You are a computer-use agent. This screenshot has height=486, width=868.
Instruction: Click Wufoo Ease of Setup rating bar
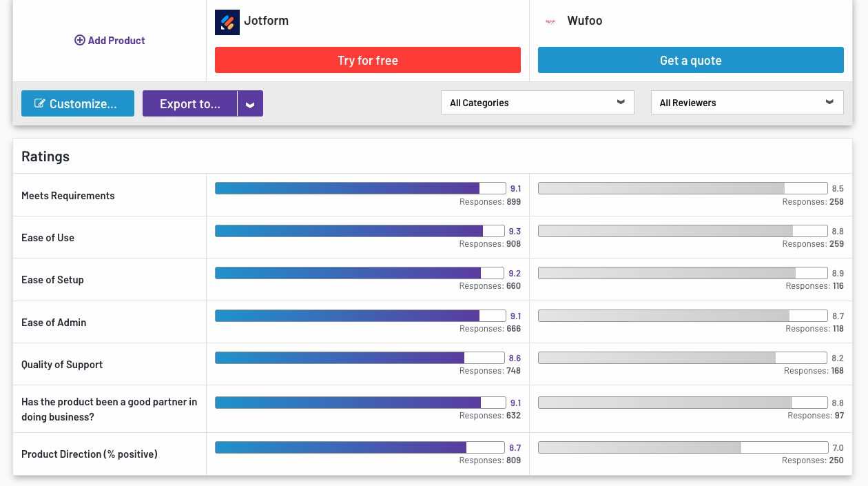click(x=682, y=273)
